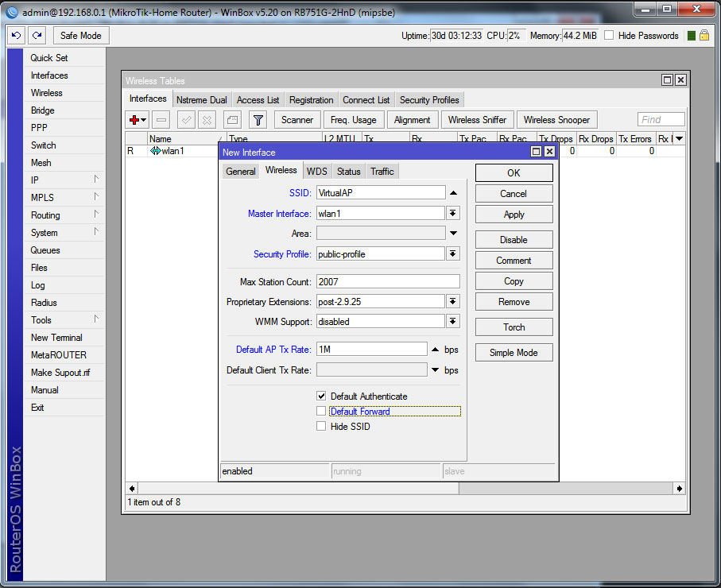The height and width of the screenshot is (588, 721).
Task: Click the minus remove icon in Wireless Tables
Action: [x=161, y=120]
